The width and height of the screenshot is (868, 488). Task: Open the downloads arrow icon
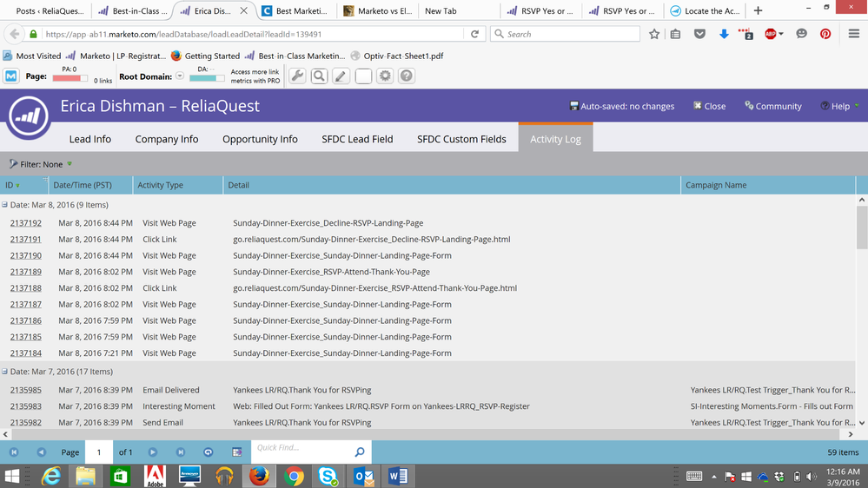click(x=724, y=35)
